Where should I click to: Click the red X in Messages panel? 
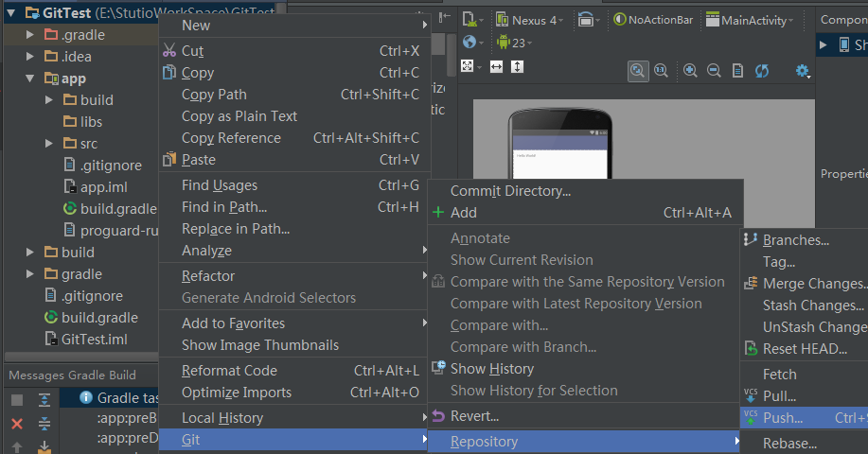coord(17,423)
